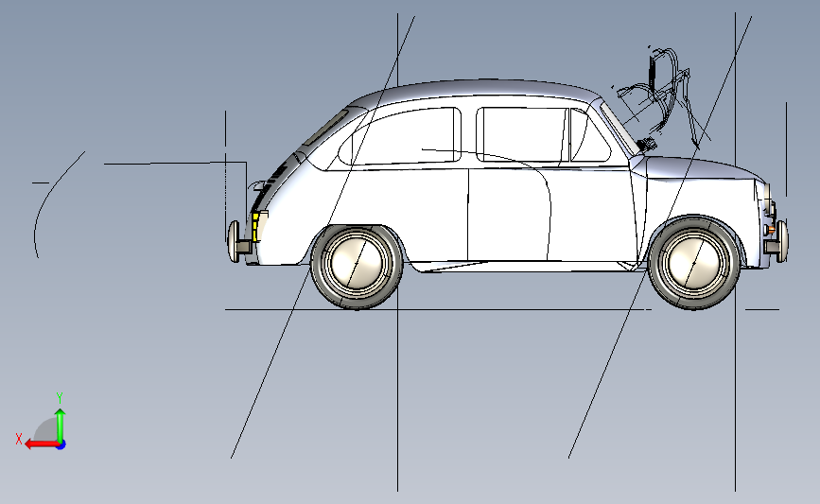Select the horizontal ground line under car

(438, 309)
